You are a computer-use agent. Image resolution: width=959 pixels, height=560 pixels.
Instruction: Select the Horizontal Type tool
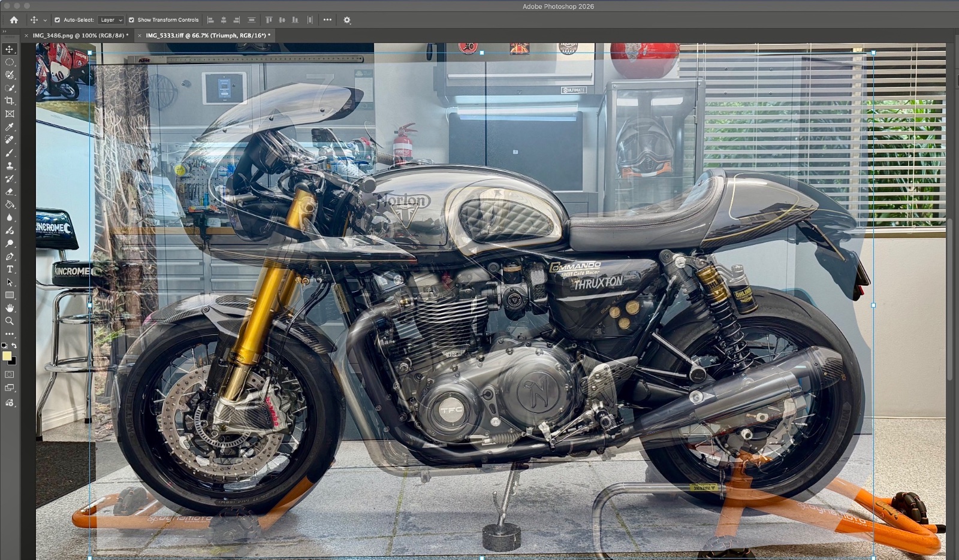tap(10, 270)
